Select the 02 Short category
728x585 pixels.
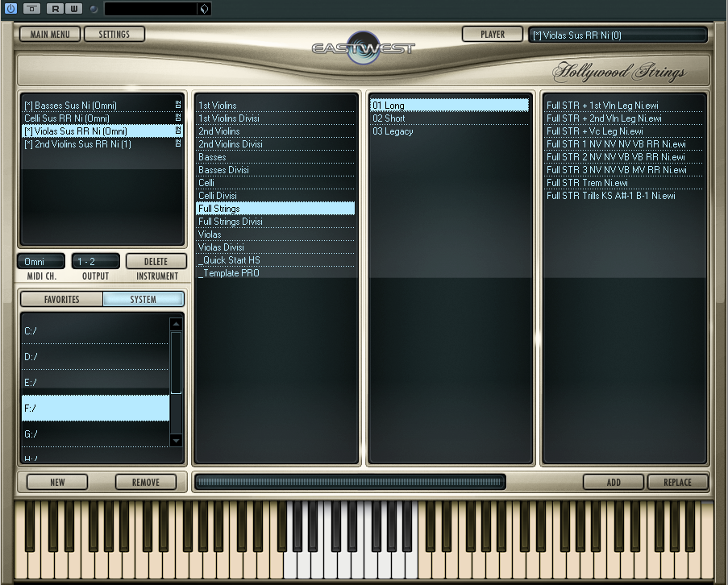[449, 118]
